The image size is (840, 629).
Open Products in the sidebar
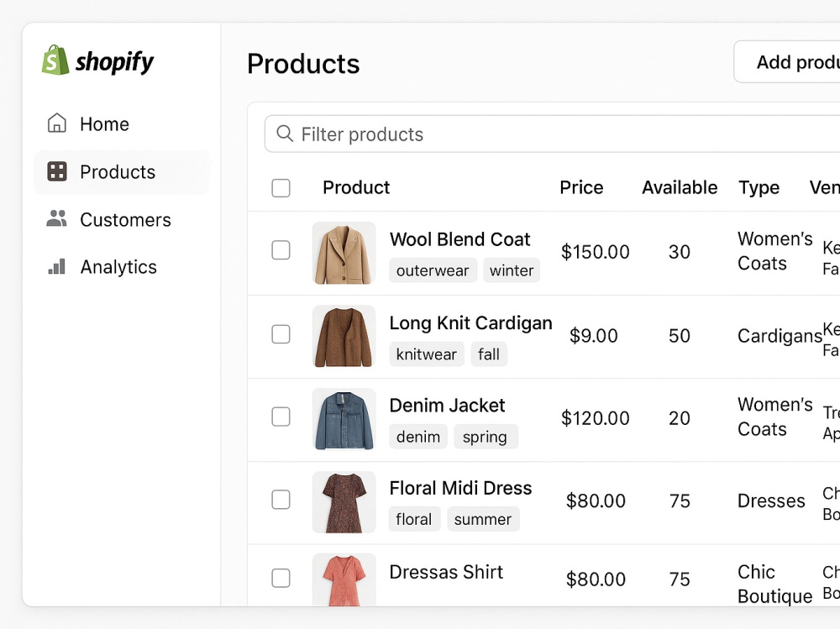pyautogui.click(x=122, y=172)
